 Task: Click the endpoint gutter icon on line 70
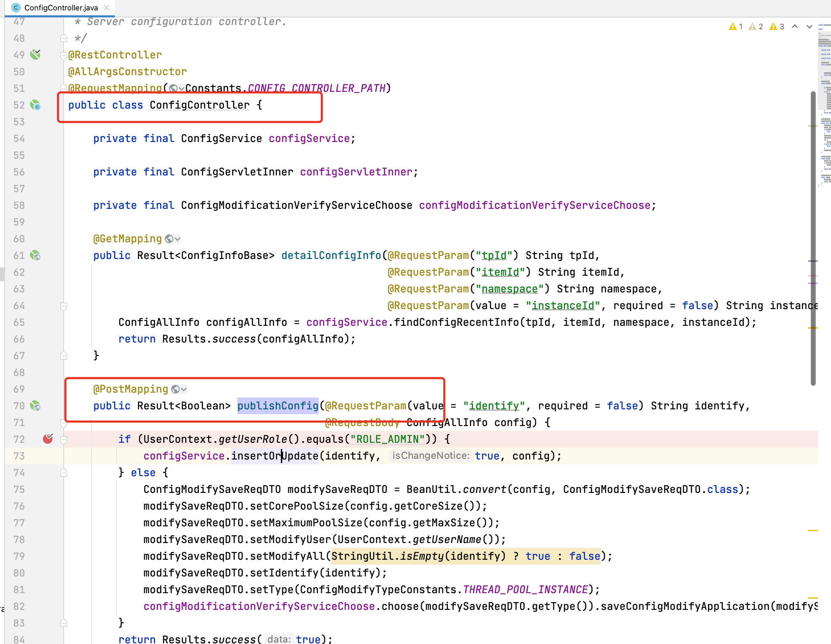pyautogui.click(x=35, y=406)
